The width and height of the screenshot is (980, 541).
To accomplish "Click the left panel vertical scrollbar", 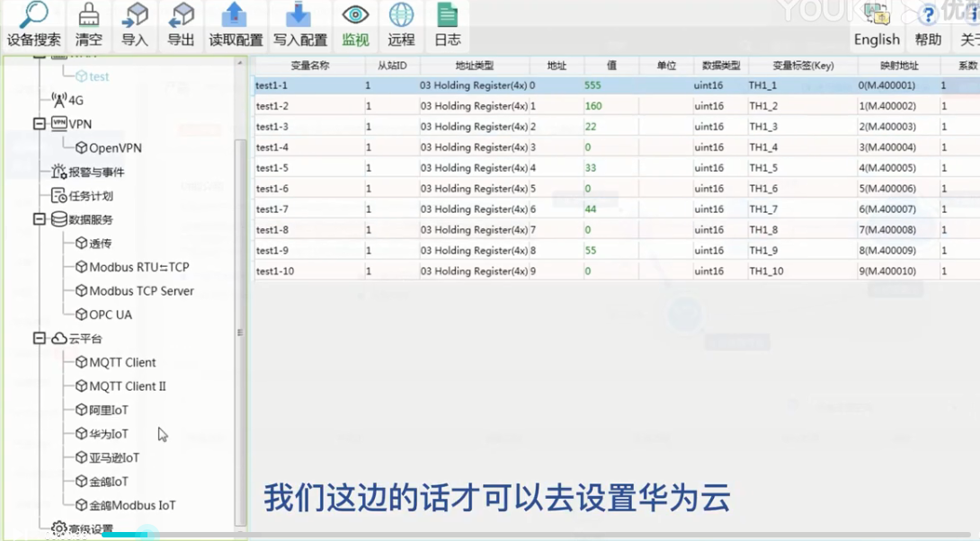I will pyautogui.click(x=240, y=333).
